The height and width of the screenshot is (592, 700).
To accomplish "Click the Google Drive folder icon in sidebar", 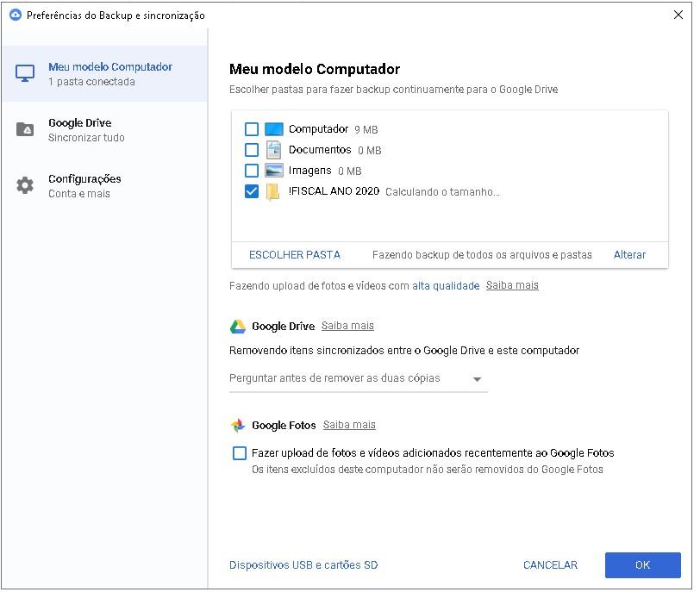I will click(25, 129).
